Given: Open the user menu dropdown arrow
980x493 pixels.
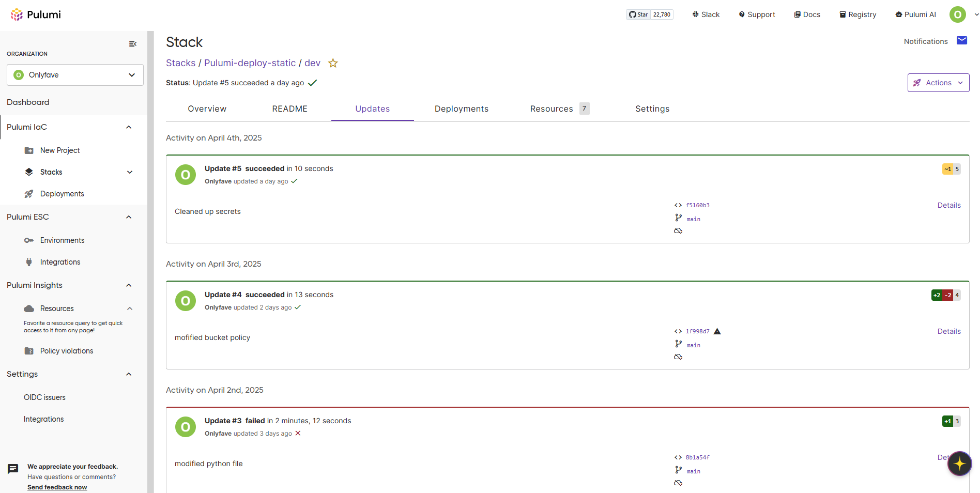Looking at the screenshot, I should coord(976,14).
